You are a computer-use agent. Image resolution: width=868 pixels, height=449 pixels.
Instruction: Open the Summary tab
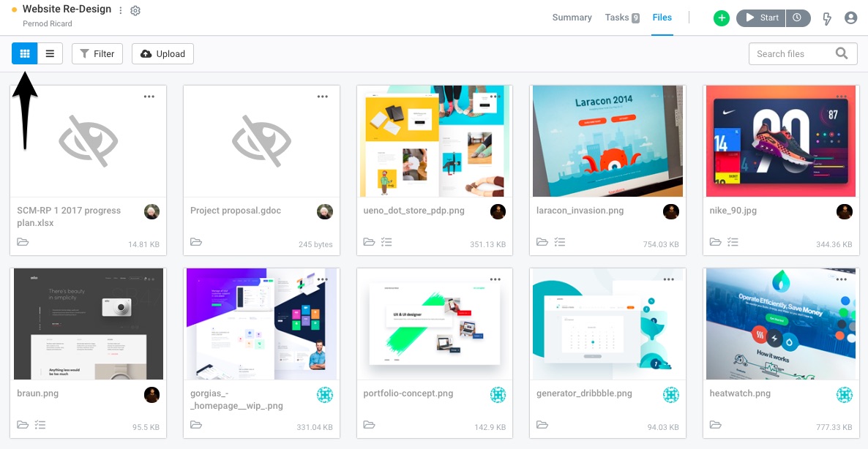572,18
